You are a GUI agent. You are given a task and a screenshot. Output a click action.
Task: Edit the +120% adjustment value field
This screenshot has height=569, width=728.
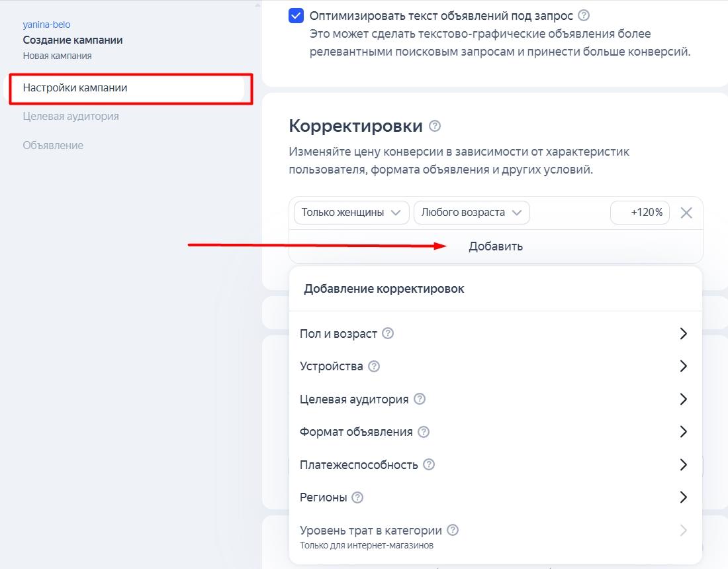point(639,212)
